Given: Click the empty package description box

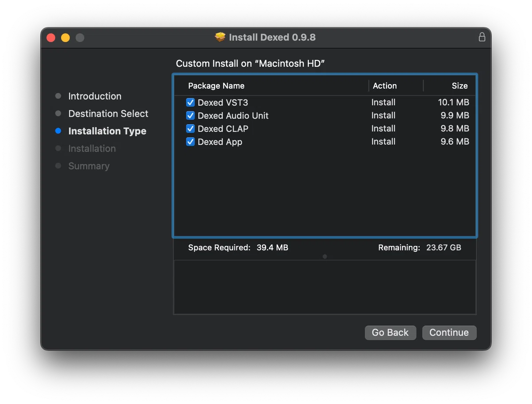Looking at the screenshot, I should (x=325, y=287).
